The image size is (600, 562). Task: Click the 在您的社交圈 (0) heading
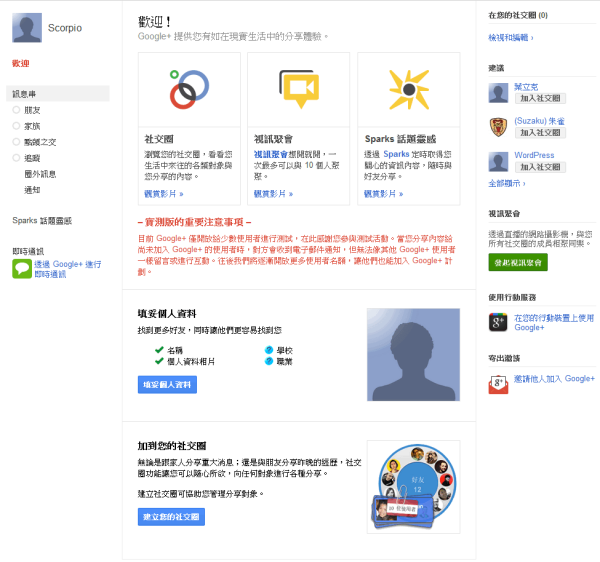click(x=518, y=15)
